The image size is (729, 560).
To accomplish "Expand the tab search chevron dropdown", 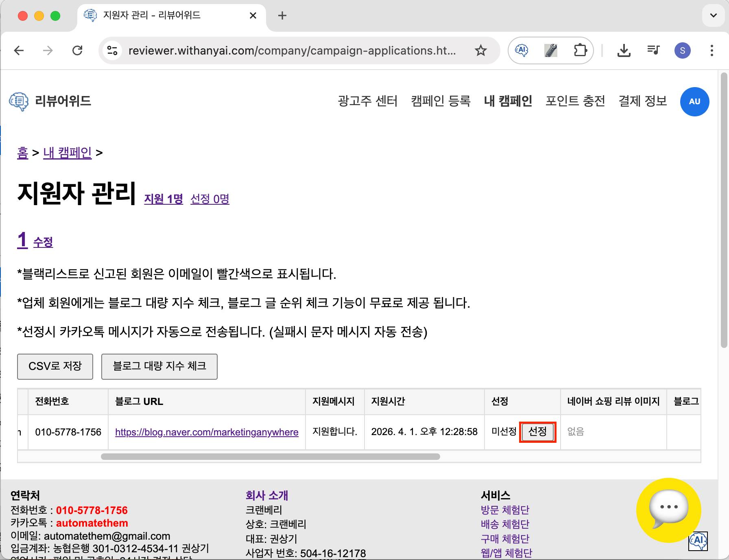I will pos(713,15).
